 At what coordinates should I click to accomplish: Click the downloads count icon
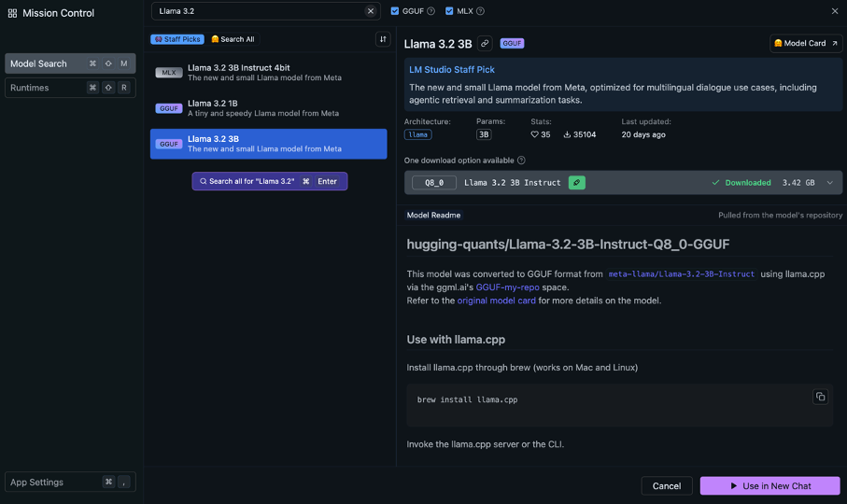click(567, 135)
